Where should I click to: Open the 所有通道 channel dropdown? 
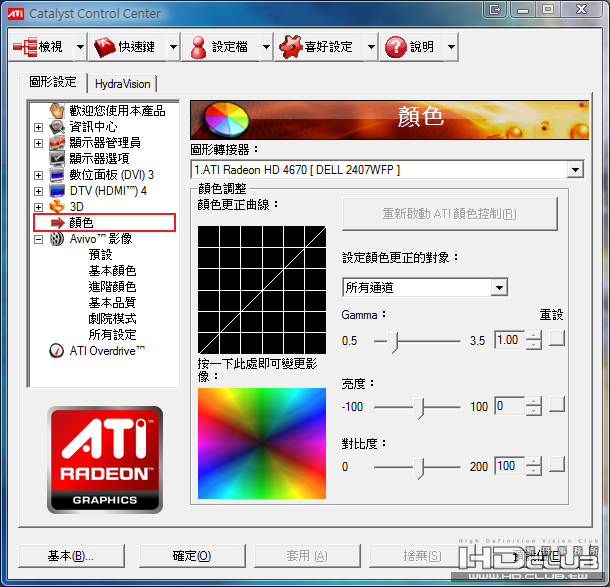(500, 288)
